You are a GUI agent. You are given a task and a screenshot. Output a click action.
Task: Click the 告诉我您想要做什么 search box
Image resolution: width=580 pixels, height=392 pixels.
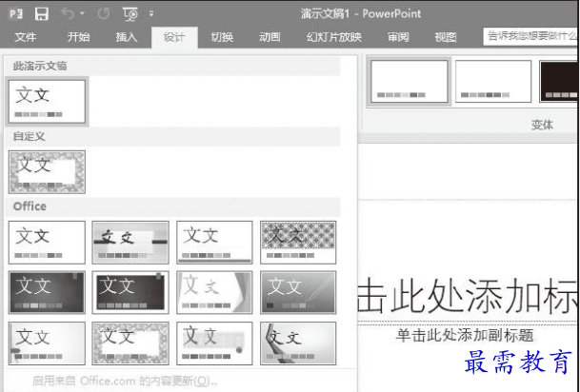(530, 36)
